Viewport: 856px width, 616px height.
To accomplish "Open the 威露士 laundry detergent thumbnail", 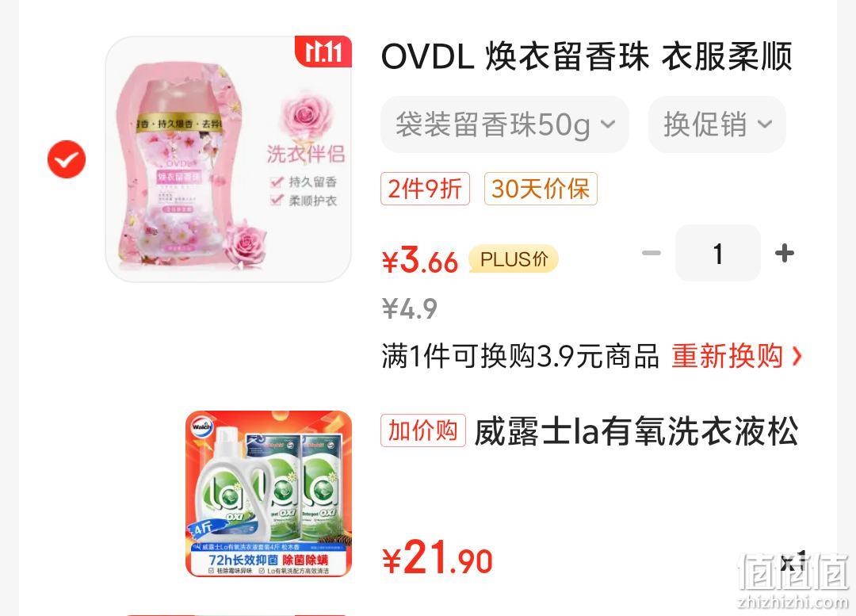I will point(269,494).
